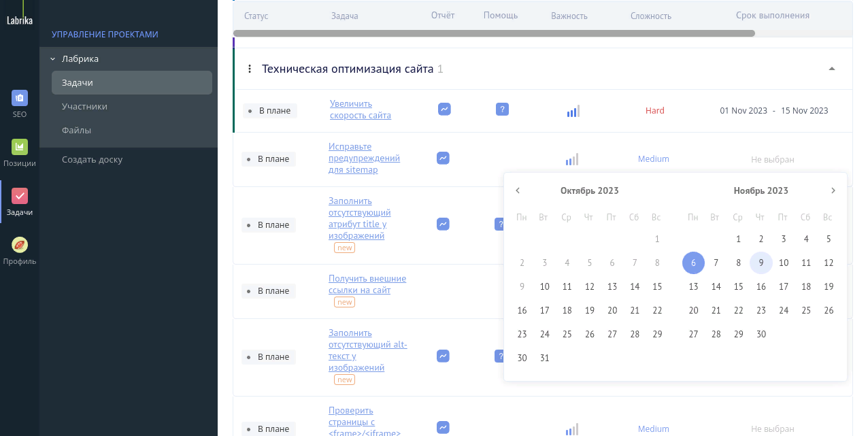Click Создать доску
This screenshot has width=868, height=436.
[x=92, y=159]
